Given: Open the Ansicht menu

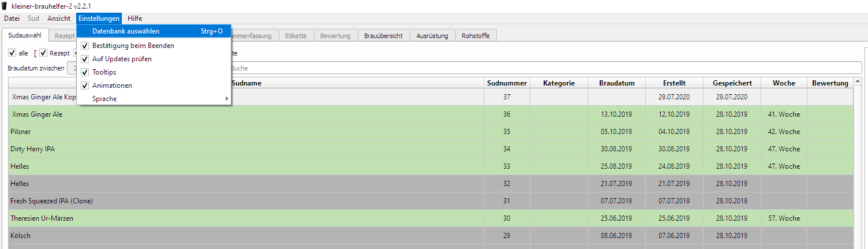Looking at the screenshot, I should pos(59,18).
